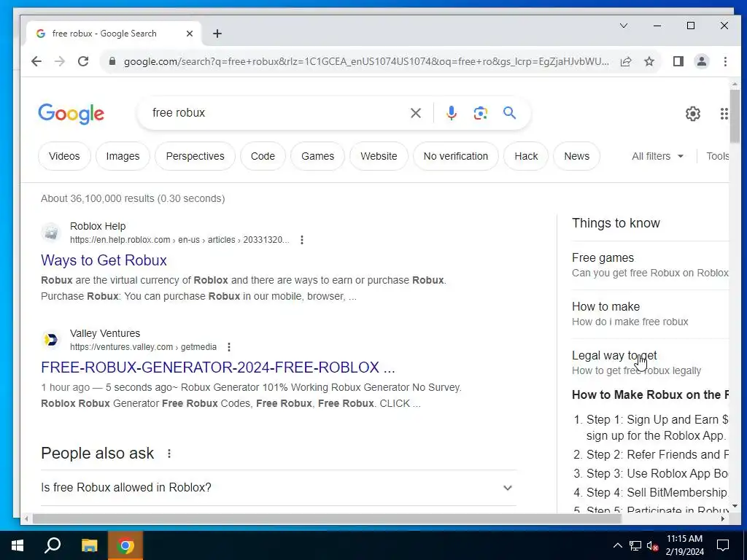This screenshot has height=560, width=747.
Task: Open more options for the Valley Ventures result
Action: [x=228, y=347]
